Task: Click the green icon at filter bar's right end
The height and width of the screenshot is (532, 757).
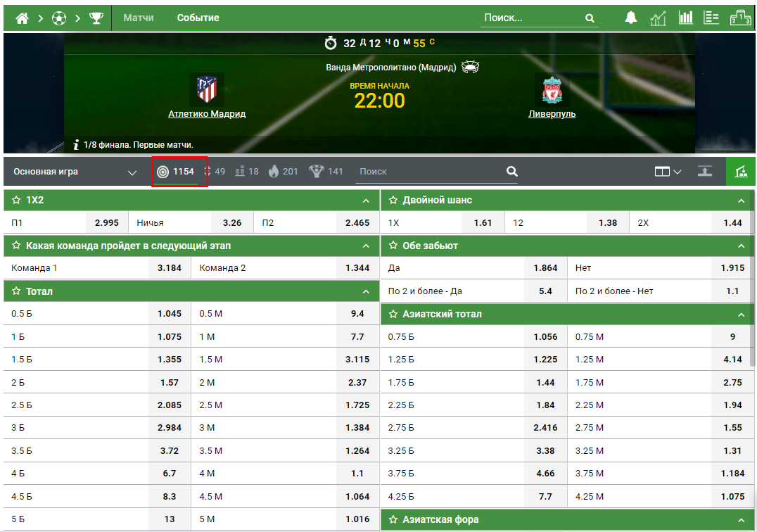Action: pyautogui.click(x=741, y=172)
